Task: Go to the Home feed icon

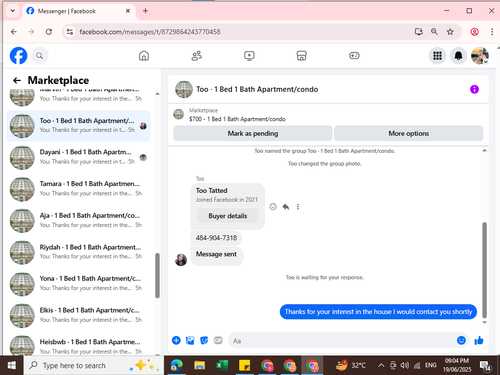Action: click(144, 56)
